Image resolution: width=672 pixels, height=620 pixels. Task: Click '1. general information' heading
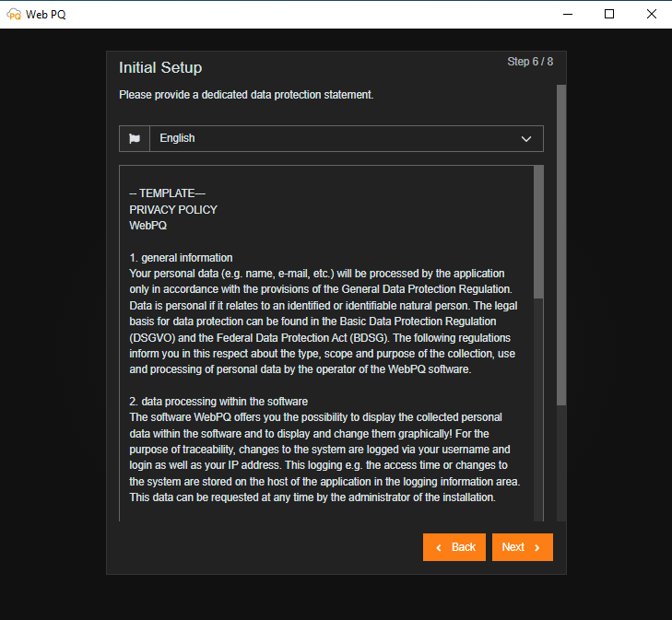click(181, 258)
